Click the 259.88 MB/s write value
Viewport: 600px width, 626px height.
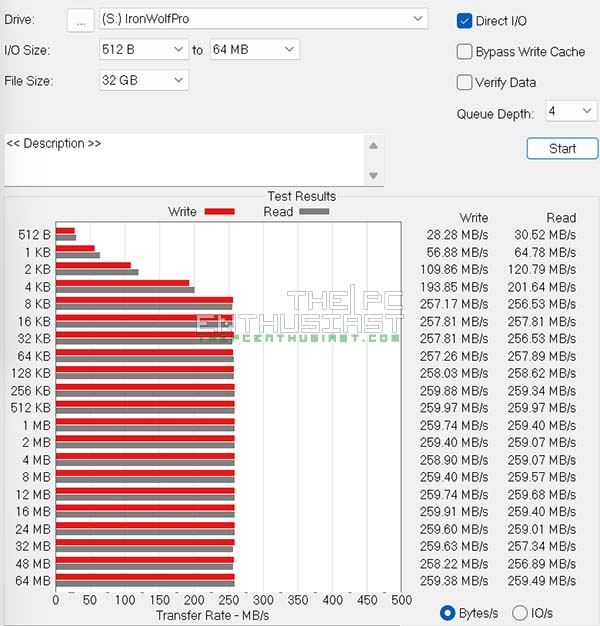pos(454,390)
